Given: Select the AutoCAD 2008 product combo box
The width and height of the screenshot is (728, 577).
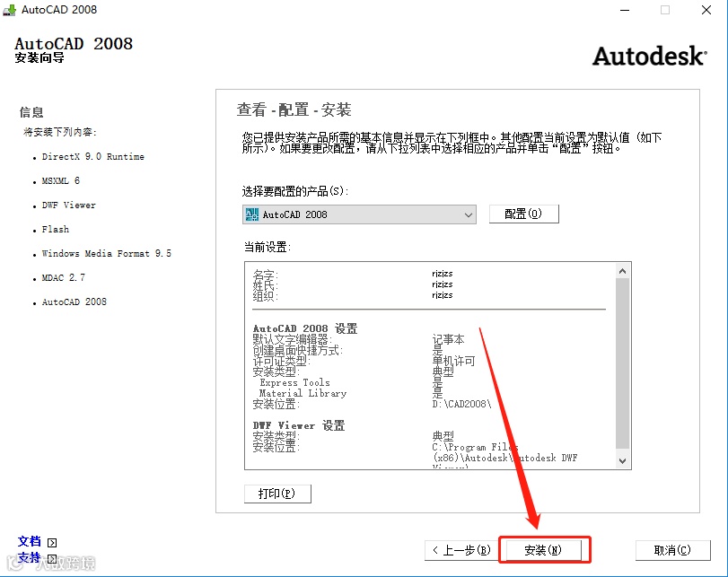Looking at the screenshot, I should (359, 214).
